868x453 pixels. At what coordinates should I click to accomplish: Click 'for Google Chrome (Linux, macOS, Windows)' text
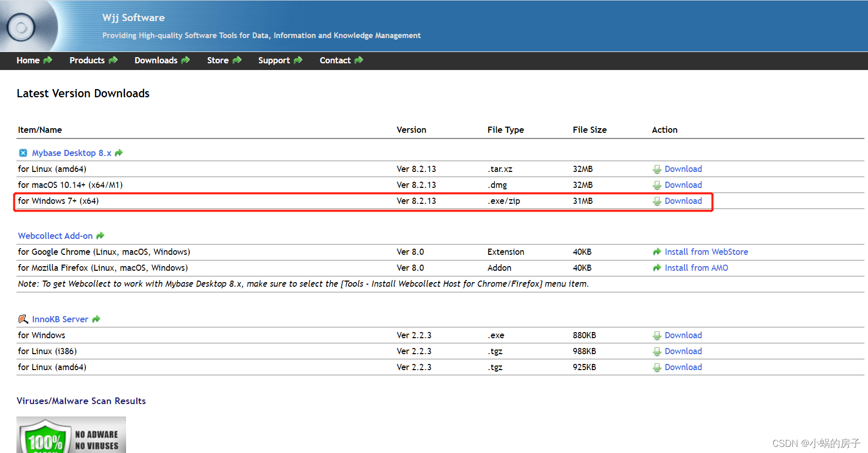104,252
